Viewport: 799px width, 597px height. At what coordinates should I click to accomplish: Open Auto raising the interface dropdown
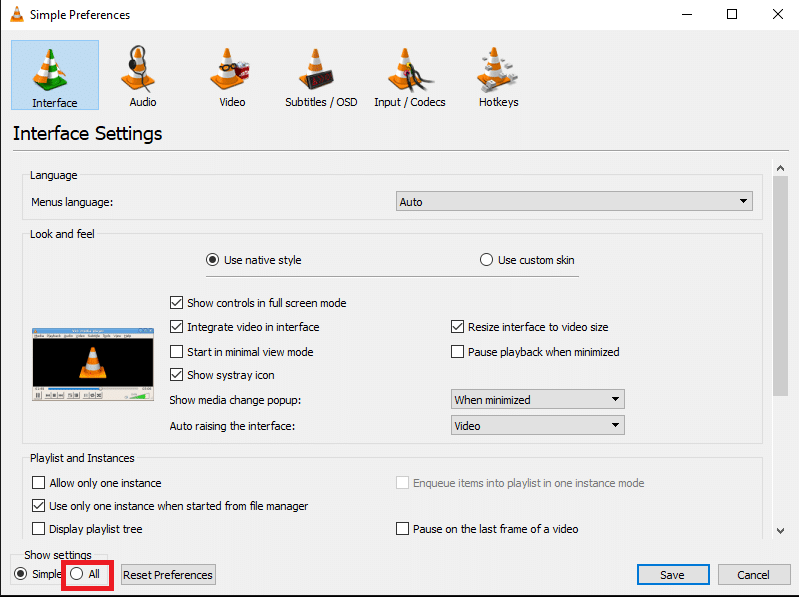tap(538, 425)
